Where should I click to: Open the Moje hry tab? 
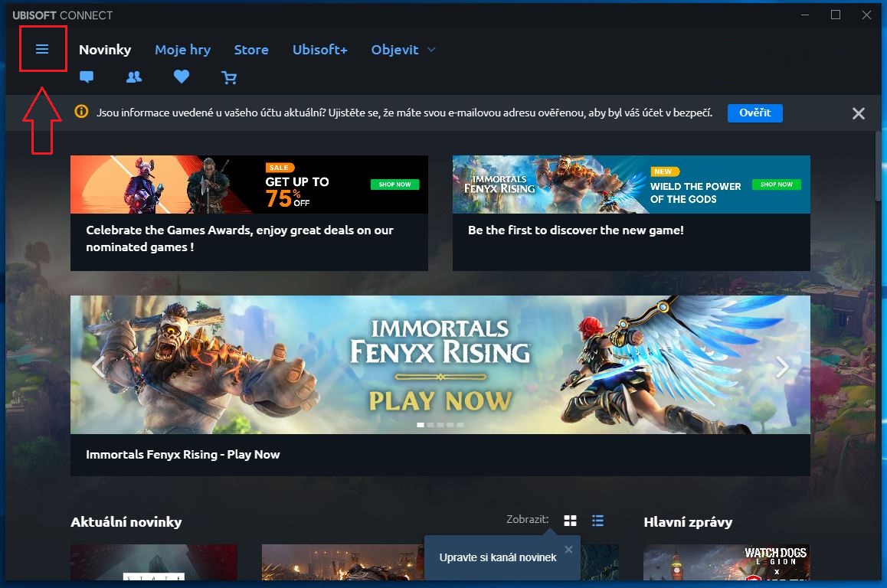[183, 50]
